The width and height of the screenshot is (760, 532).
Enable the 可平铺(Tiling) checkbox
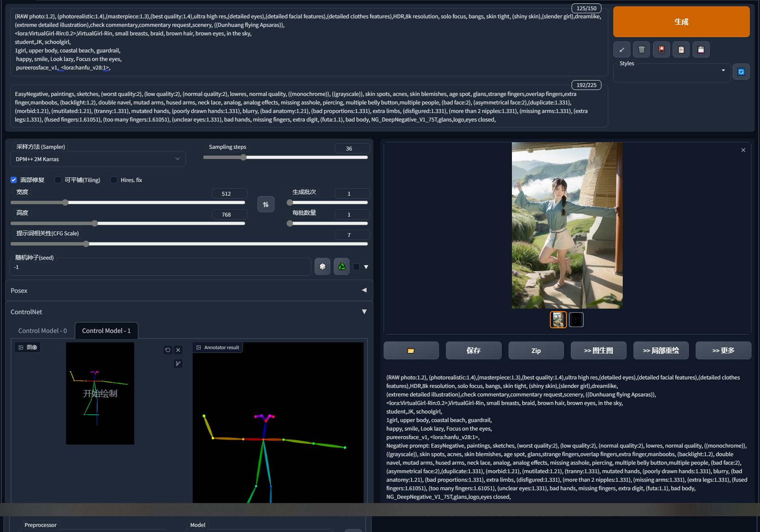point(58,180)
